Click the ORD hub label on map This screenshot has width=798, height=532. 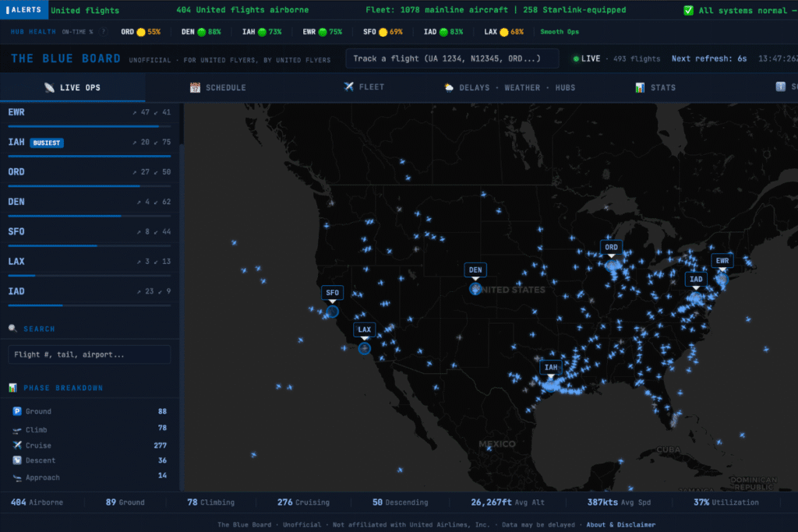click(x=612, y=248)
